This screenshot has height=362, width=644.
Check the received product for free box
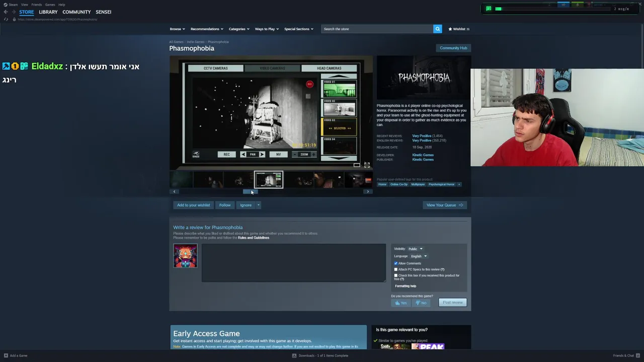396,276
